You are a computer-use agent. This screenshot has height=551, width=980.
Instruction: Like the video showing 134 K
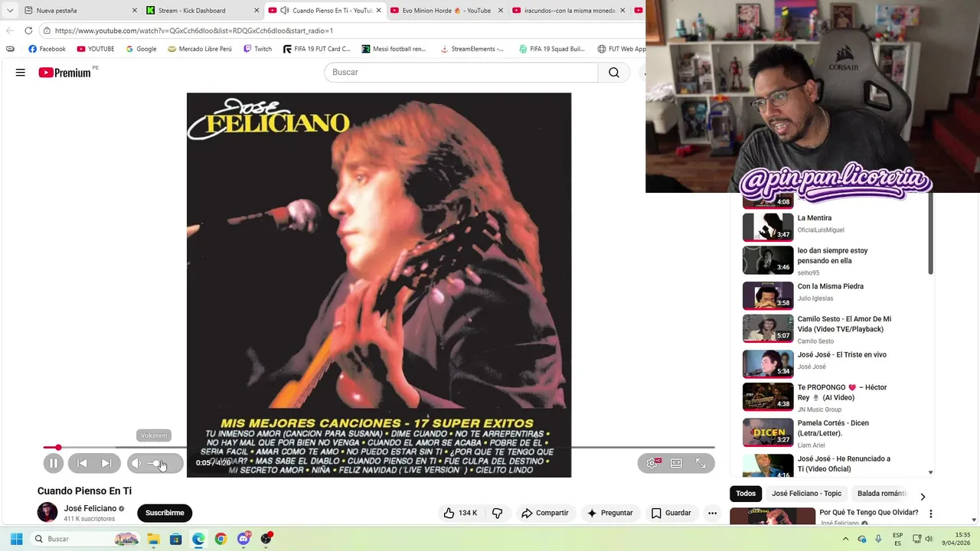pyautogui.click(x=460, y=513)
